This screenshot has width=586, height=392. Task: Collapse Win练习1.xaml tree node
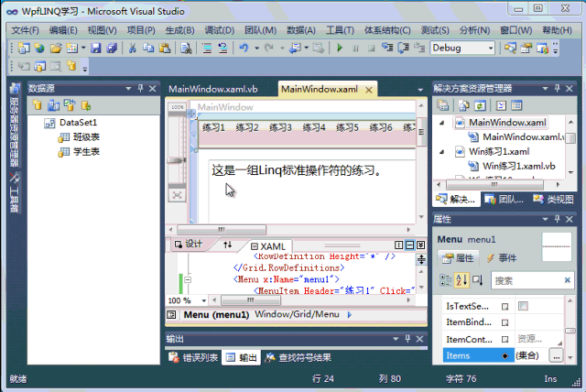click(442, 152)
